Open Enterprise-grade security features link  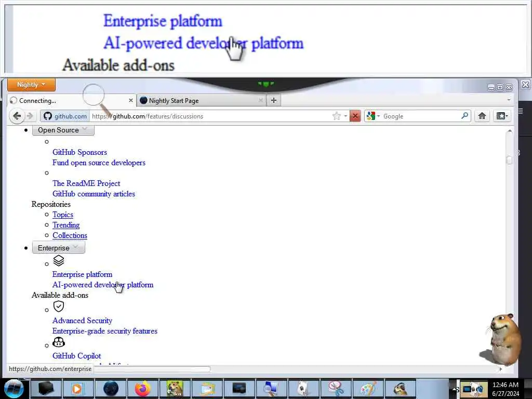pos(105,331)
